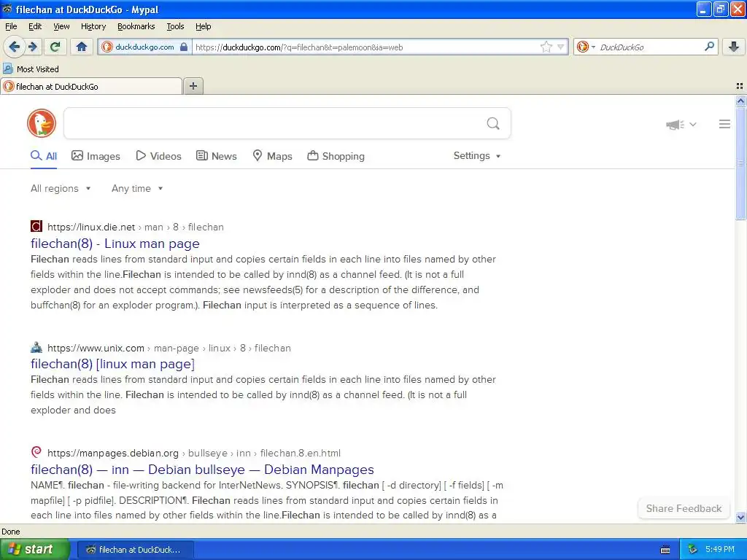
Task: Select the filechan at DuckDuckGo tab
Action: coord(91,86)
